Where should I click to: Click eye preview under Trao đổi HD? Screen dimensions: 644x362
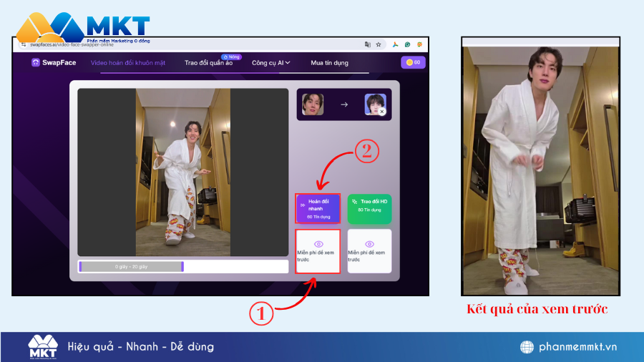(370, 251)
